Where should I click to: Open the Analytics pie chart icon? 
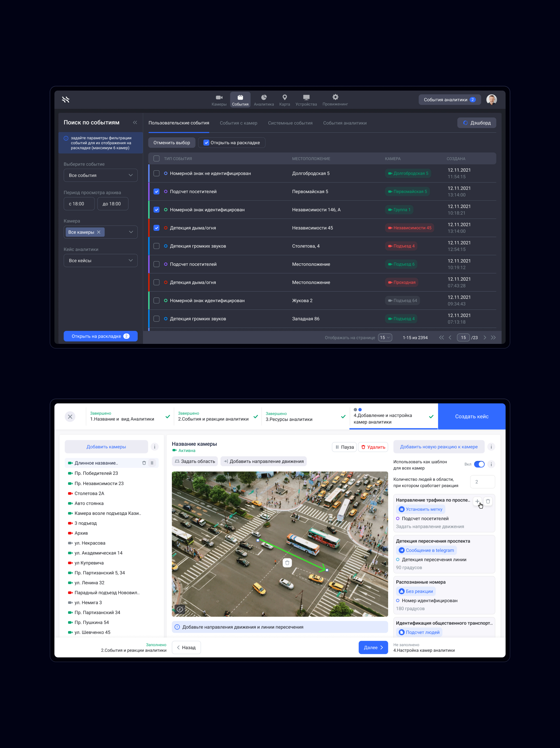tap(264, 97)
